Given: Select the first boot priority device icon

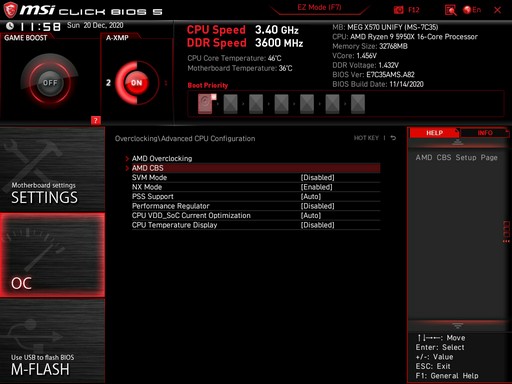Looking at the screenshot, I should (x=206, y=104).
